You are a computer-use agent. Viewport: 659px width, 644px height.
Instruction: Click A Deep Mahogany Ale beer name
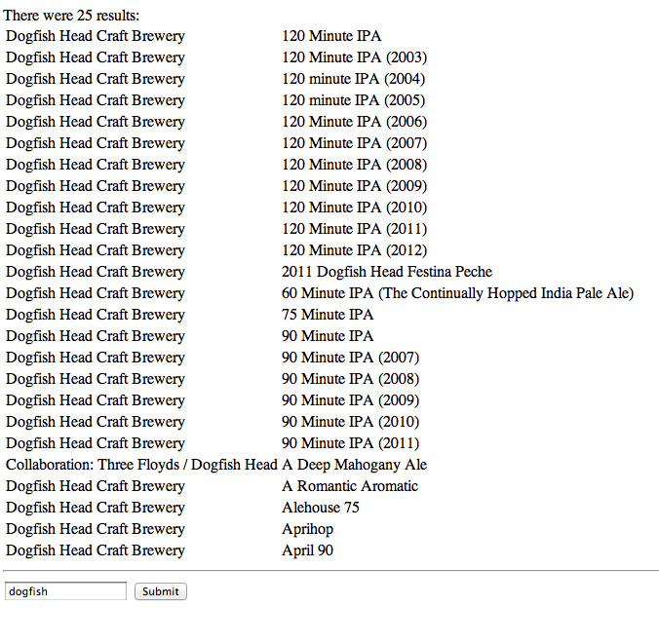point(354,464)
